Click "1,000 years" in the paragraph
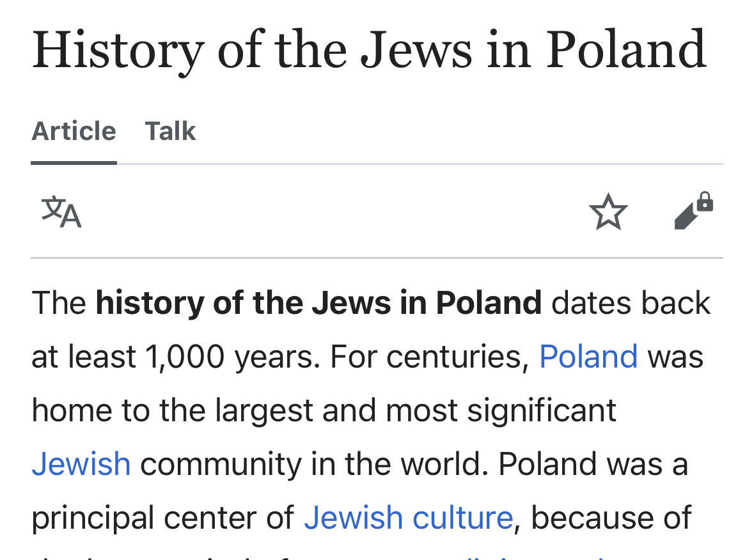Screen dimensions: 754x560 232,357
